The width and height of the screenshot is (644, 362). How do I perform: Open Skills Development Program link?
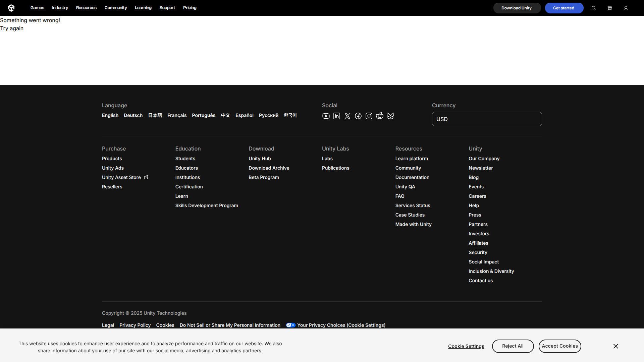[207, 205]
